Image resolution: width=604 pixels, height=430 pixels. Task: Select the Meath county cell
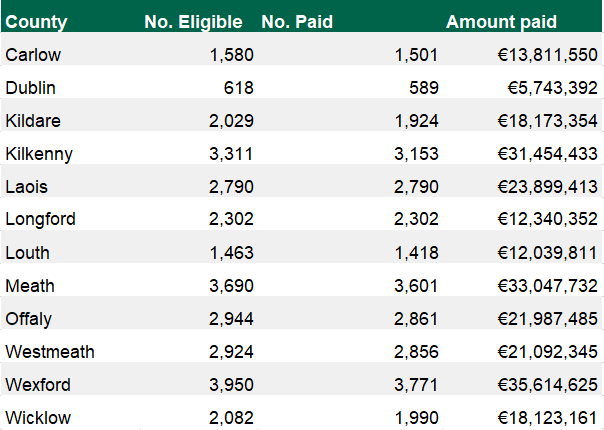coord(29,285)
